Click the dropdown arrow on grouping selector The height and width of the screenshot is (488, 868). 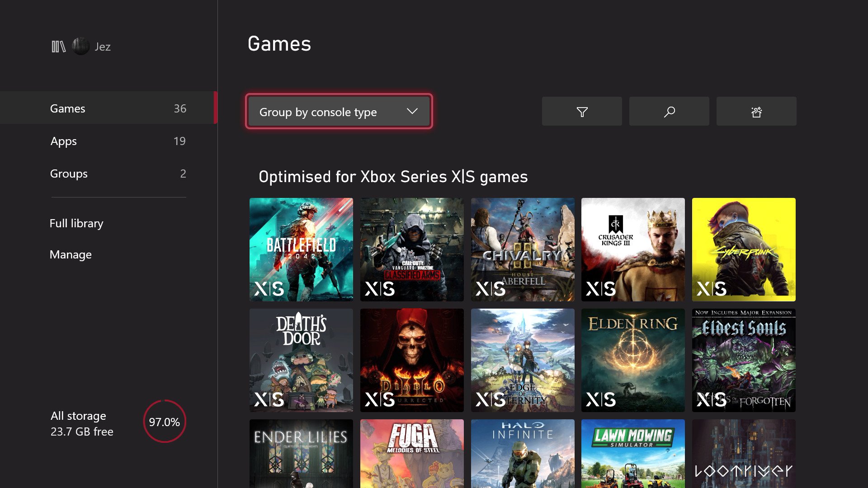pos(412,112)
